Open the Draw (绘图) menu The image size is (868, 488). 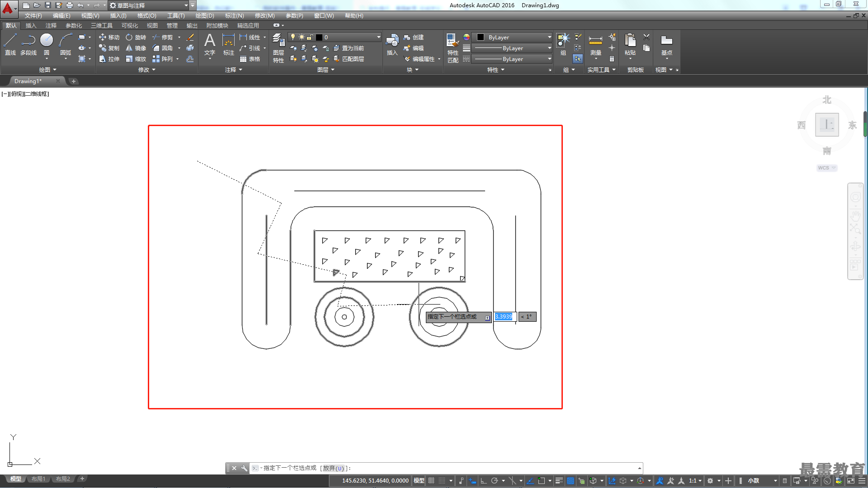[x=205, y=16]
